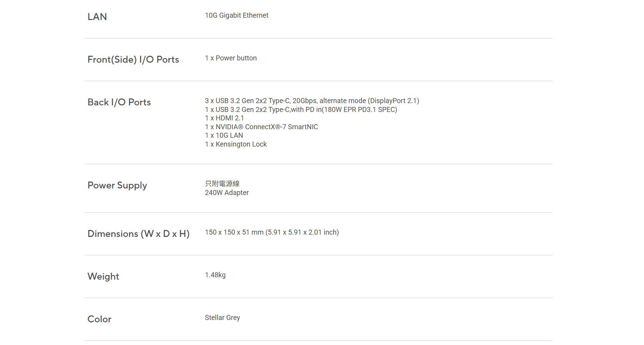This screenshot has height=345, width=644.
Task: Click the 3 x USB DisplayPort 2.1 line
Action: [312, 101]
